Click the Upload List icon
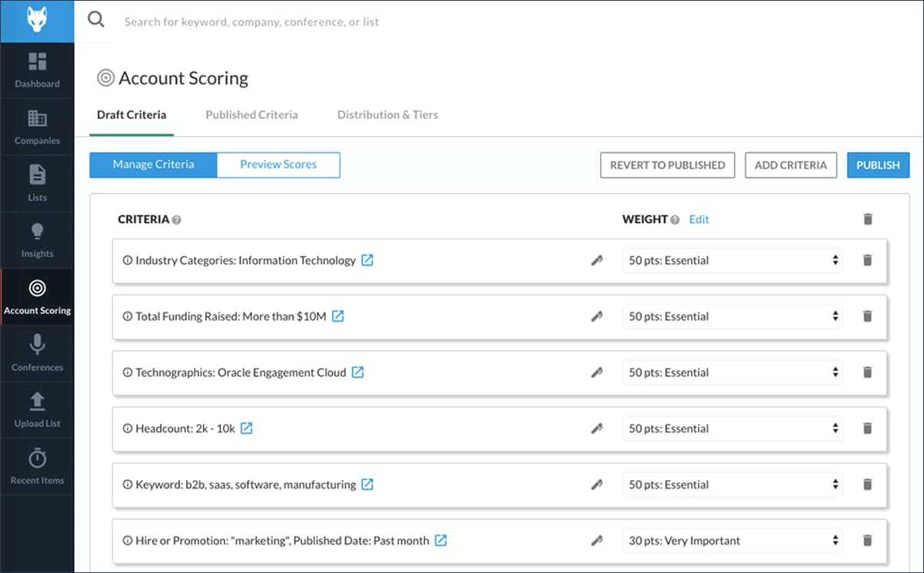The width and height of the screenshot is (924, 573). (x=37, y=402)
